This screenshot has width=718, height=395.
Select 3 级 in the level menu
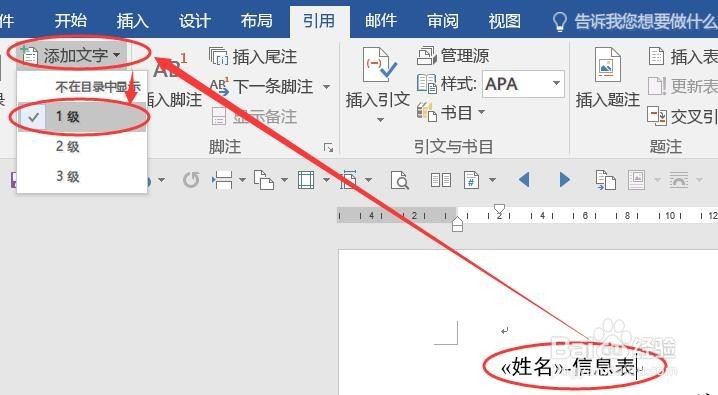[x=82, y=176]
